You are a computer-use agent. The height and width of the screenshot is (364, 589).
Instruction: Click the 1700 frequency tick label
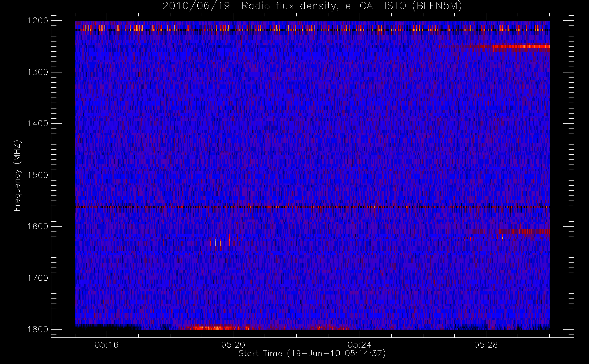38,278
